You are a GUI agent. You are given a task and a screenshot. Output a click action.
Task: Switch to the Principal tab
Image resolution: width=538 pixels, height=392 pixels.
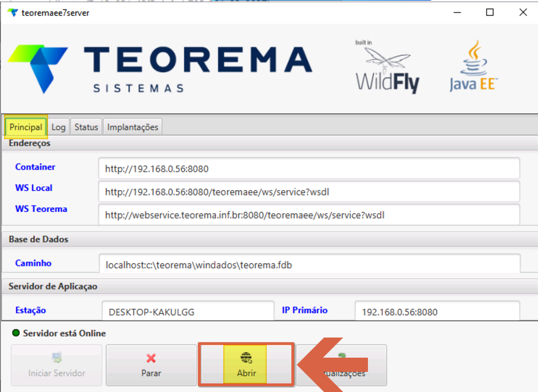pyautogui.click(x=25, y=127)
